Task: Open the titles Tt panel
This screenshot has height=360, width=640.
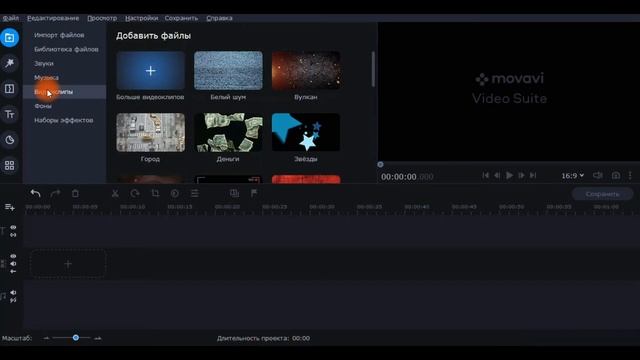Action: [9, 114]
